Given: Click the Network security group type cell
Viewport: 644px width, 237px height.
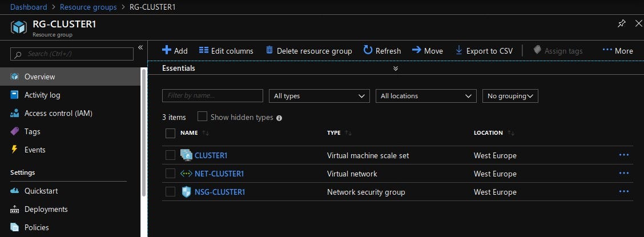Looking at the screenshot, I should (x=366, y=192).
